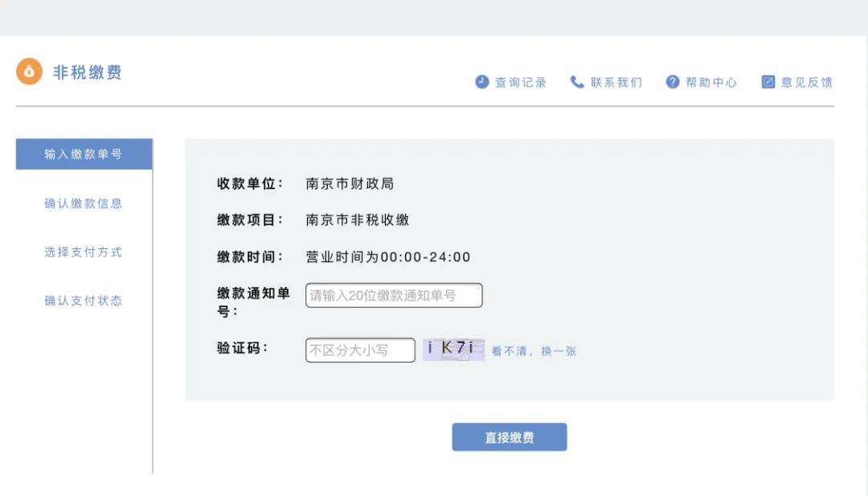Select the 选择支付方式 step
Viewport: 868px width, 496px height.
click(x=84, y=252)
